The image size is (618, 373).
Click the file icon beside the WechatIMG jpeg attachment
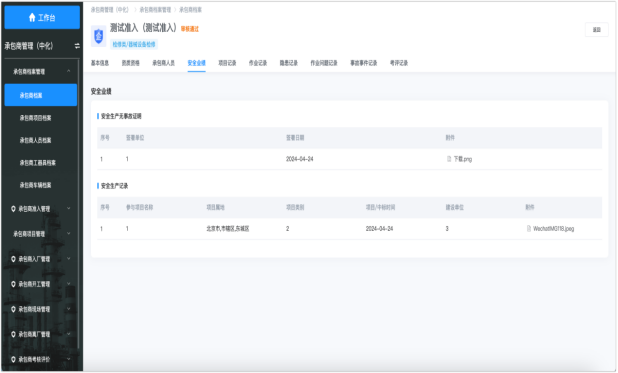[529, 228]
